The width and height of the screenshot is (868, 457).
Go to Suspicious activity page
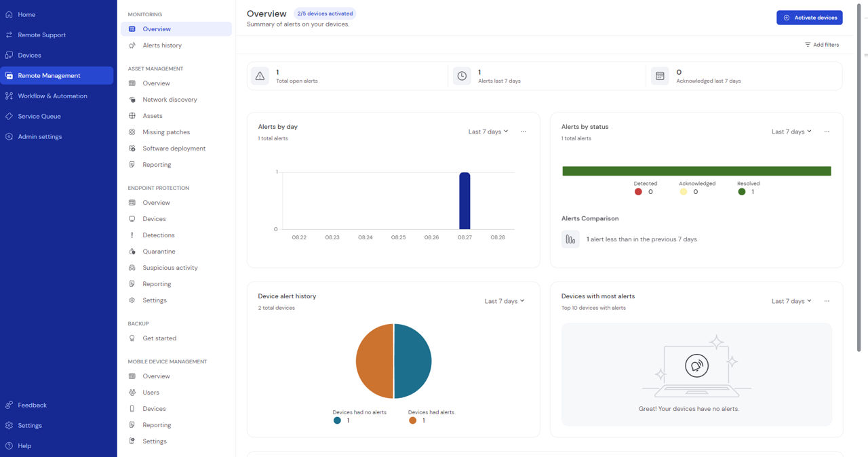click(170, 268)
